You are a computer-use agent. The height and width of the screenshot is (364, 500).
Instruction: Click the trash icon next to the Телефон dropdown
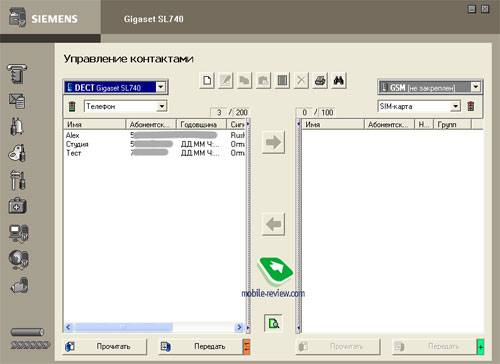pyautogui.click(x=72, y=106)
